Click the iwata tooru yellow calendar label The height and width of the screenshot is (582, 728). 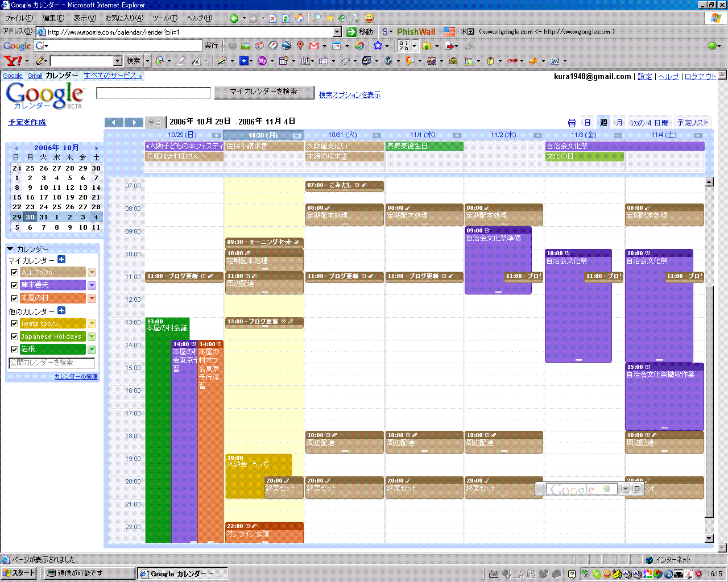pos(53,323)
